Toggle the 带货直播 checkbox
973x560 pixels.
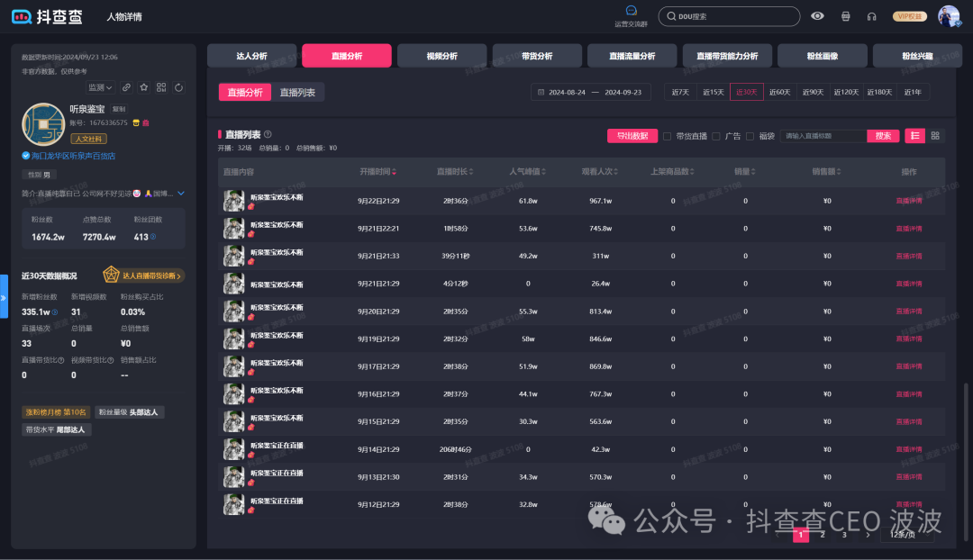667,136
